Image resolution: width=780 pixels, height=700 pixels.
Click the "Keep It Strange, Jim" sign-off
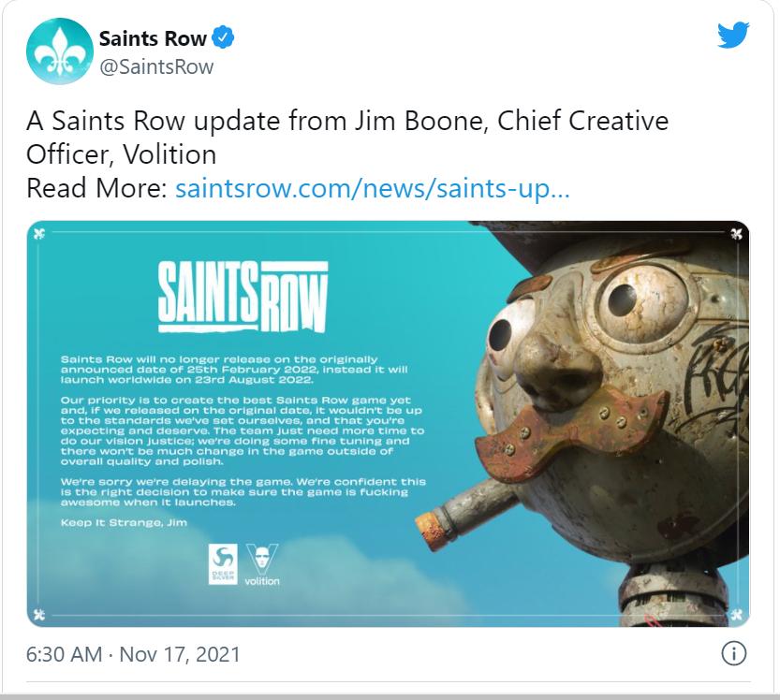[x=124, y=522]
